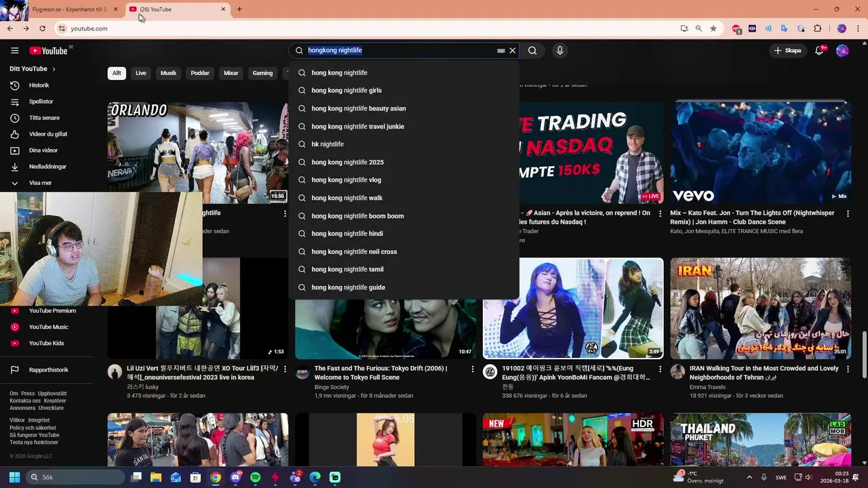Choose suggestion 'hong kong nightlife guide'
This screenshot has width=868, height=488.
pos(403,287)
